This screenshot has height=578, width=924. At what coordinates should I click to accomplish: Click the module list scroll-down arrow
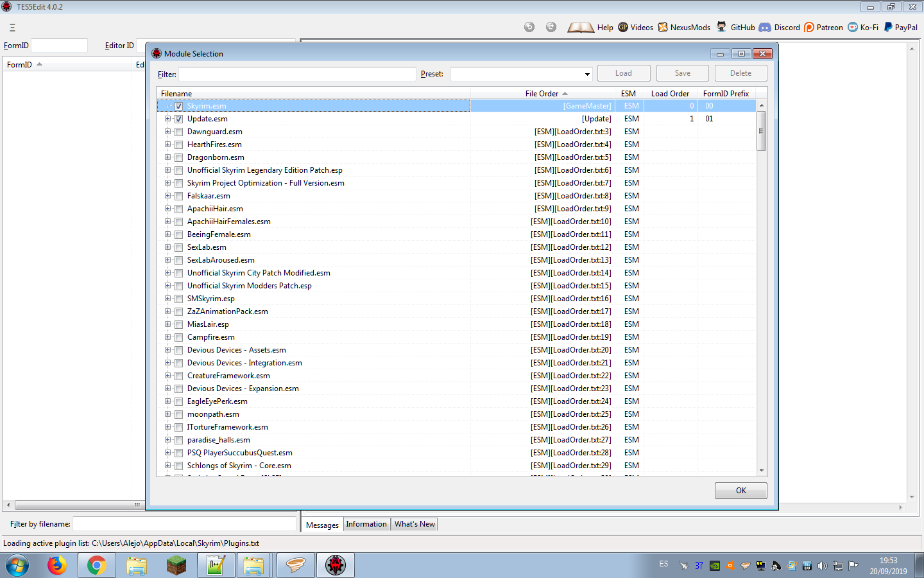762,471
